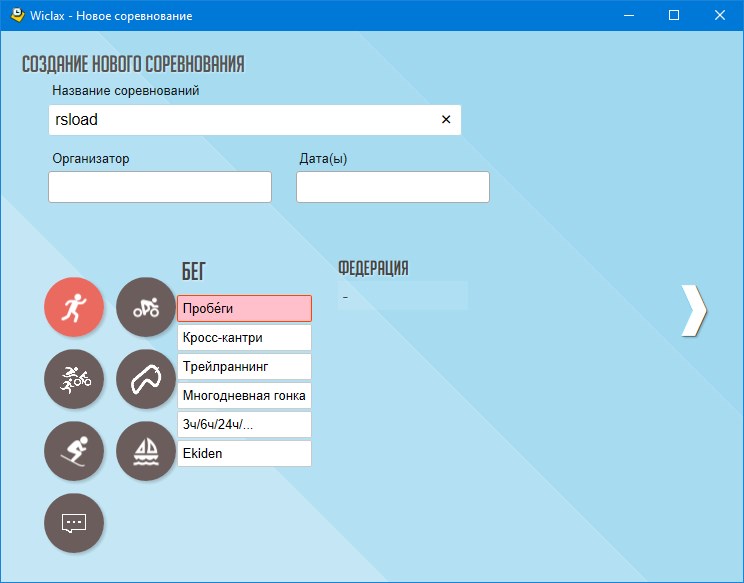The height and width of the screenshot is (583, 744).
Task: Pick the triathlon multi-sport icon
Action: click(74, 379)
